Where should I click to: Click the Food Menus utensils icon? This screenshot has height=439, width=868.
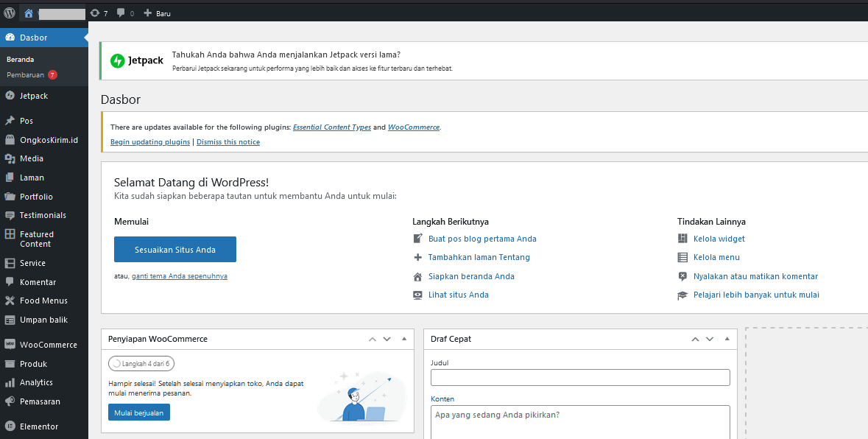tap(10, 301)
